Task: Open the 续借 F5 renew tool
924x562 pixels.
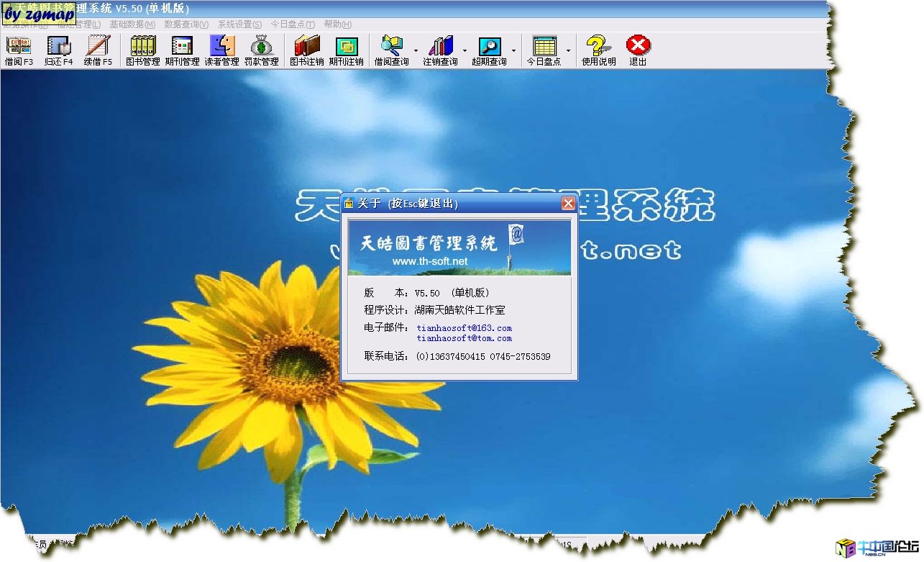Action: [x=98, y=51]
